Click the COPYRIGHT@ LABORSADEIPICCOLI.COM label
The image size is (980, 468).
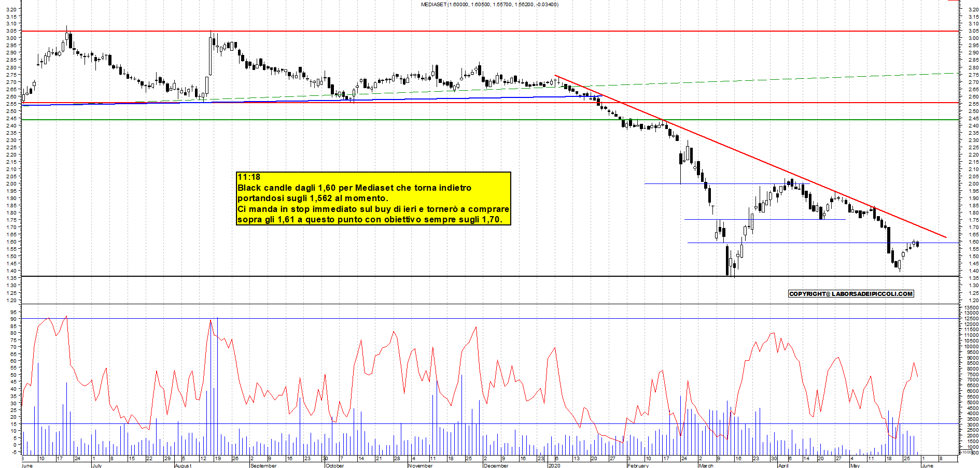(x=851, y=294)
